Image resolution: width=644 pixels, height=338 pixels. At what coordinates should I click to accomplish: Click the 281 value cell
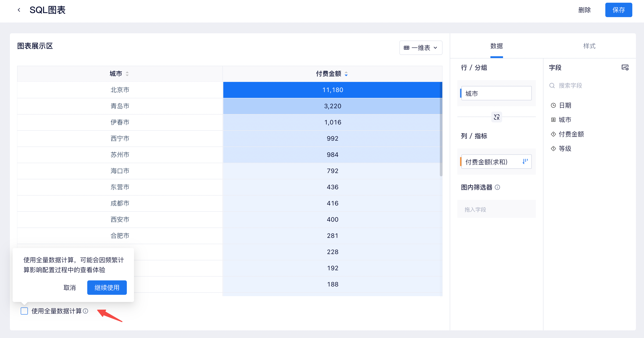coord(333,236)
